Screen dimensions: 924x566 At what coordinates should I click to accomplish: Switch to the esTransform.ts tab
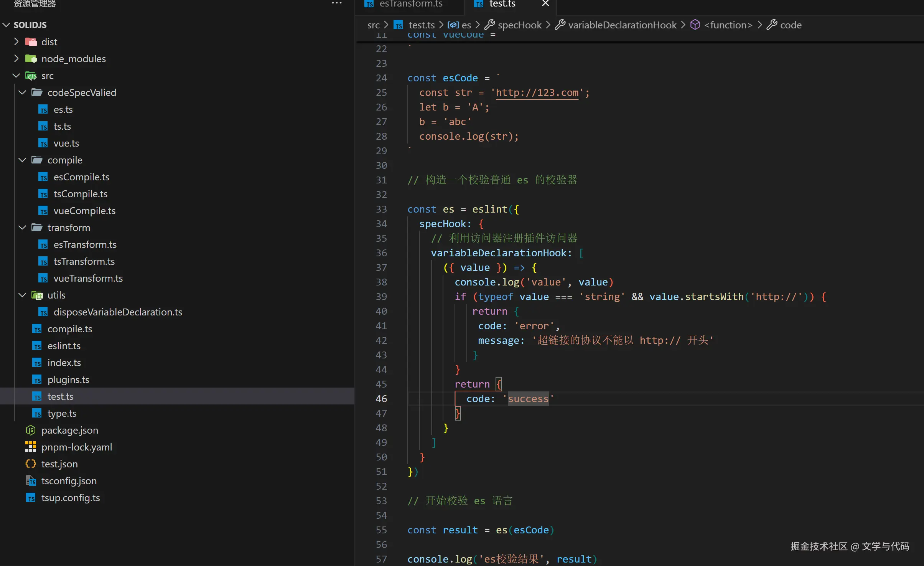[410, 4]
